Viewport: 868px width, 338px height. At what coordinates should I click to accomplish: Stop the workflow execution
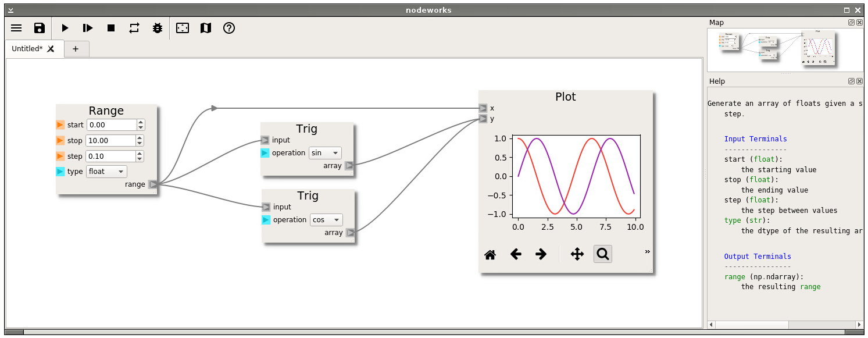pos(111,28)
